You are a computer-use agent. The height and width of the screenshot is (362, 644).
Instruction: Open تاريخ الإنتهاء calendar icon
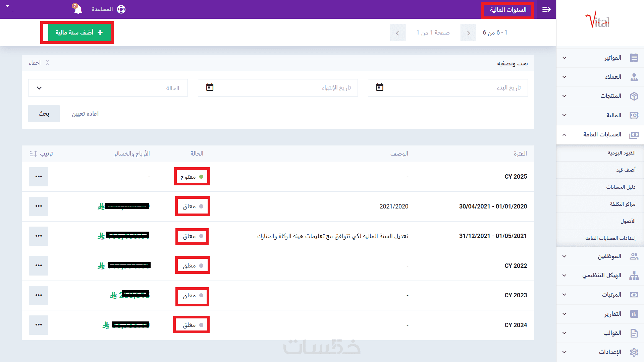(x=210, y=87)
